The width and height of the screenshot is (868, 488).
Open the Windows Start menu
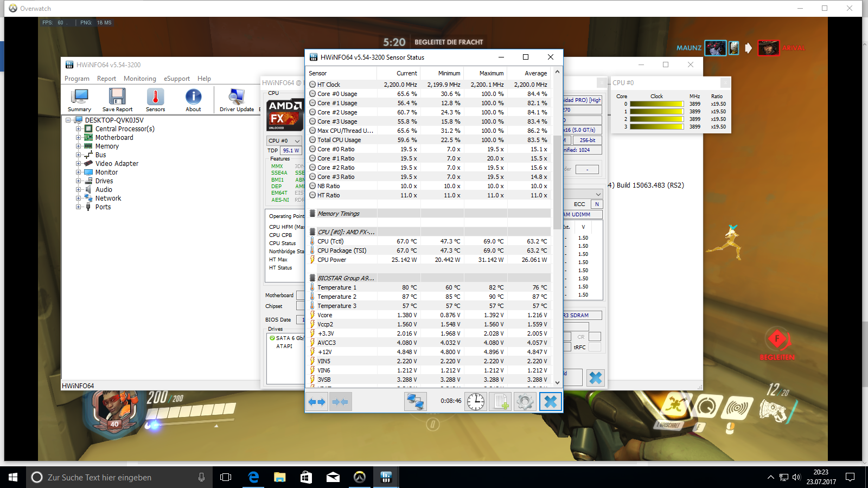[x=13, y=477]
